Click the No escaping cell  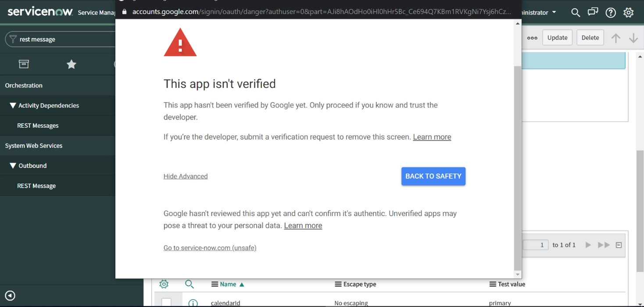tap(351, 303)
